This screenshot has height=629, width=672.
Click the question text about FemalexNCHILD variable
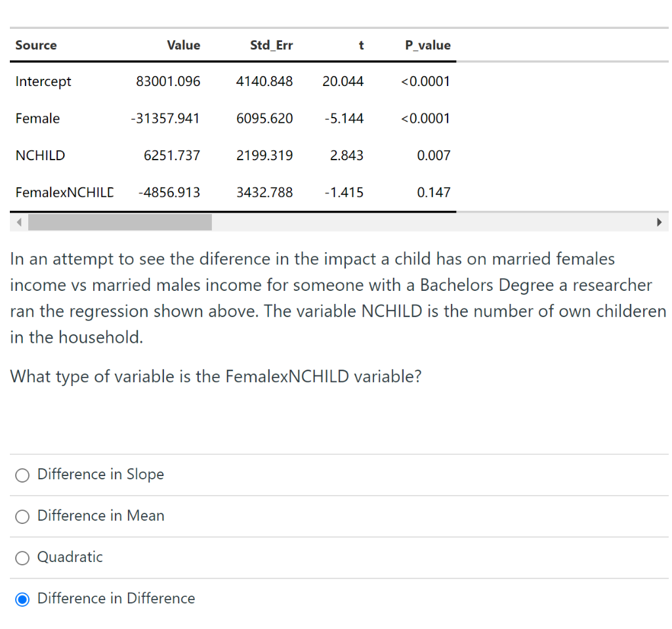pyautogui.click(x=216, y=376)
